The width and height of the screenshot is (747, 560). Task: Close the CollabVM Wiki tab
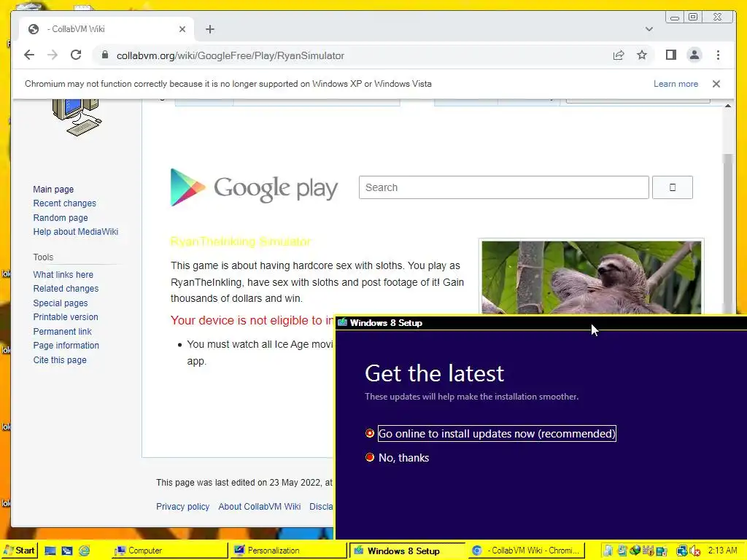click(x=182, y=29)
